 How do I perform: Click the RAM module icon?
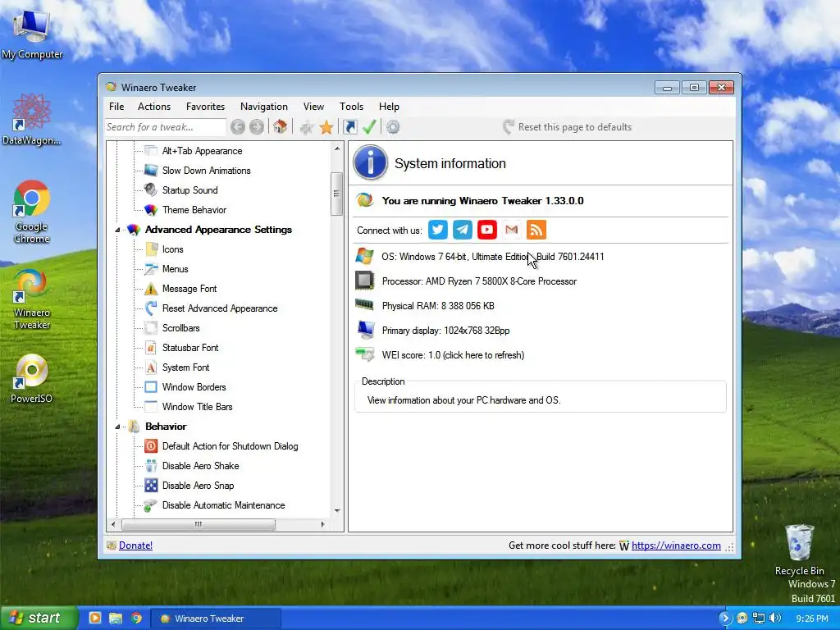(365, 305)
